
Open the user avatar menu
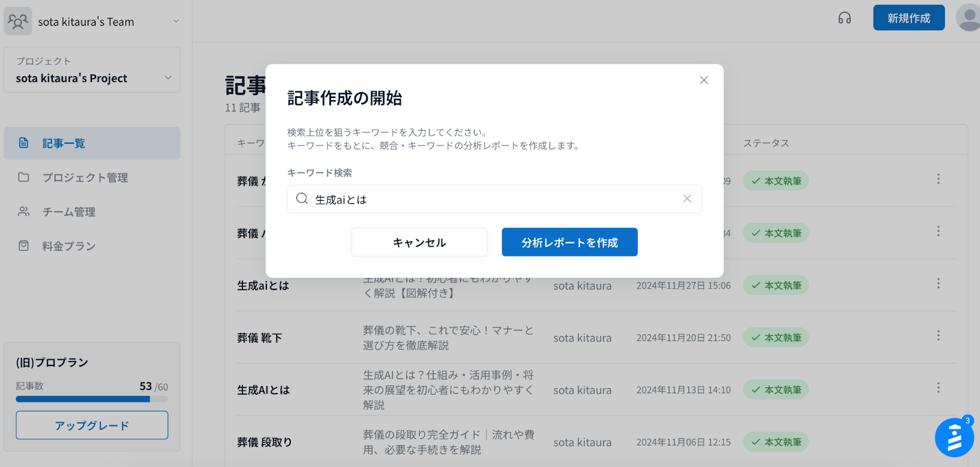pos(968,17)
